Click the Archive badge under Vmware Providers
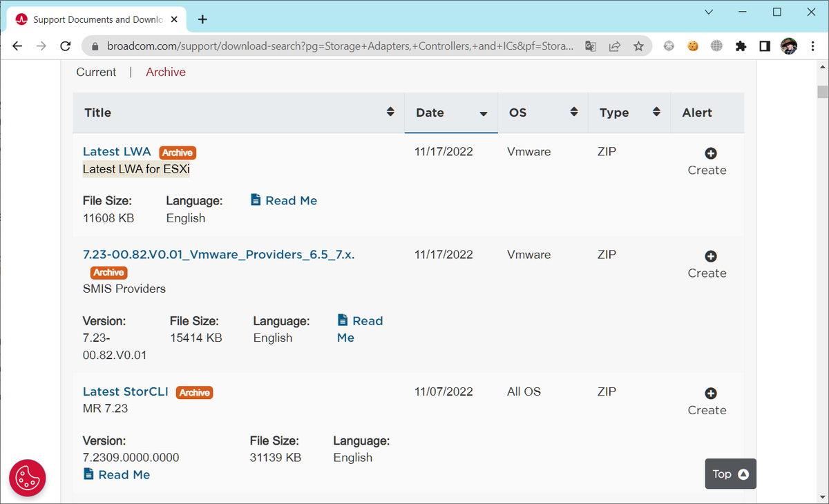 [108, 272]
